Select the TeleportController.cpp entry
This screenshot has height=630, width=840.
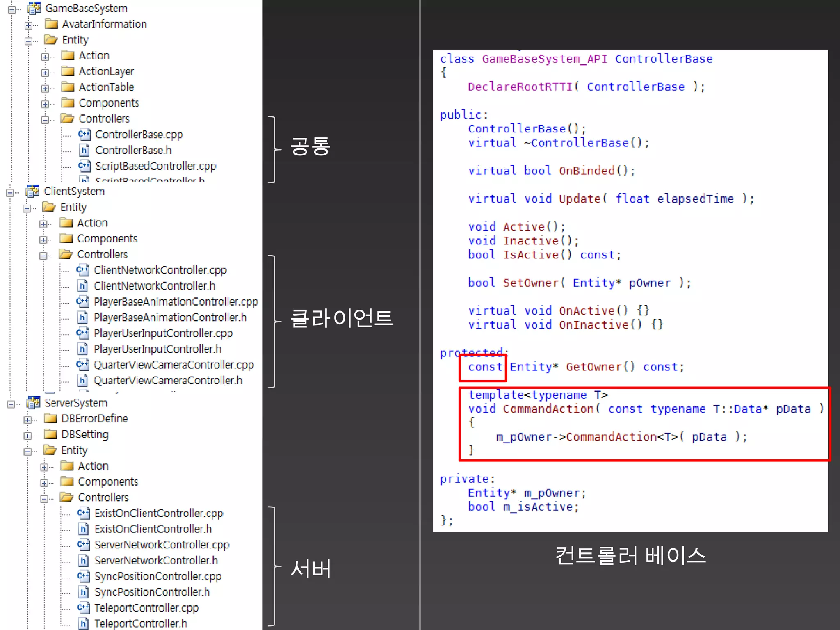click(x=146, y=608)
